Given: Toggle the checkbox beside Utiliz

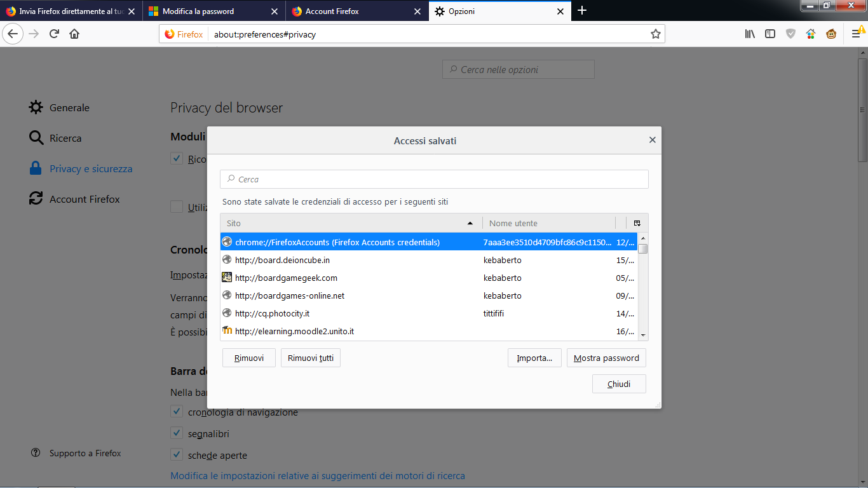Looking at the screenshot, I should coord(177,207).
